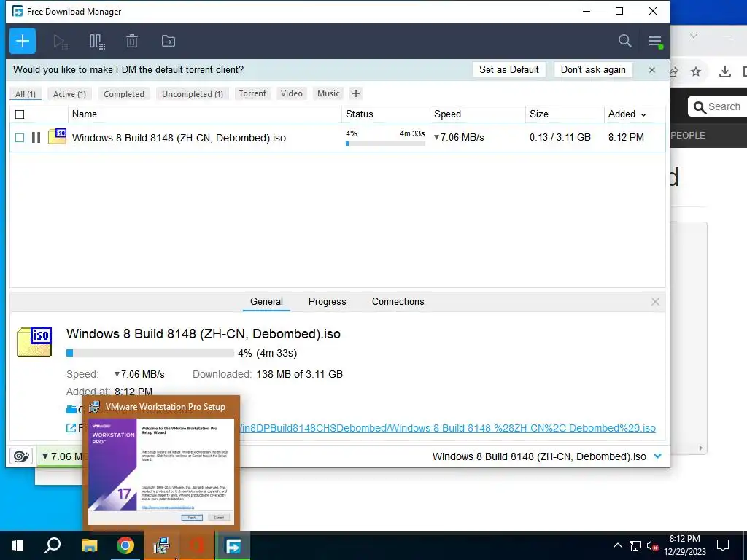Choose Don't ask again
The height and width of the screenshot is (560, 747).
[x=593, y=69]
